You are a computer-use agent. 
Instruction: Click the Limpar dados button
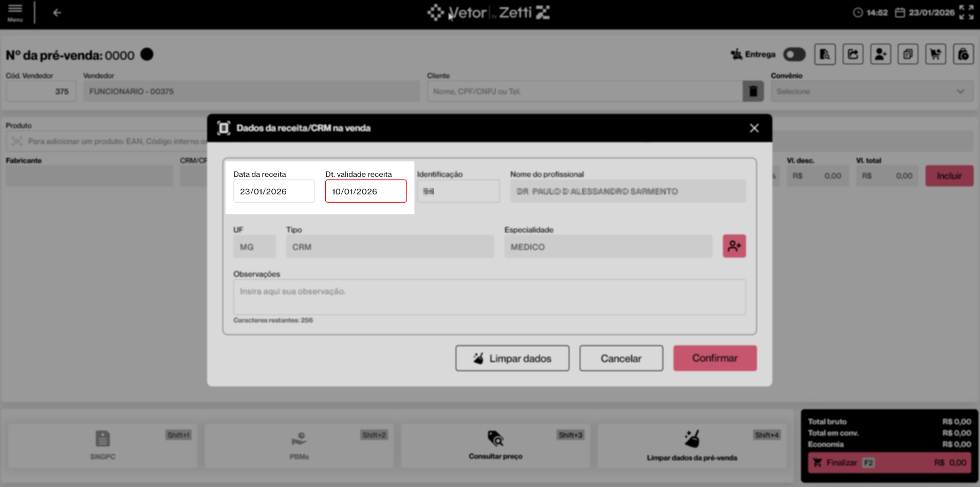pos(512,358)
